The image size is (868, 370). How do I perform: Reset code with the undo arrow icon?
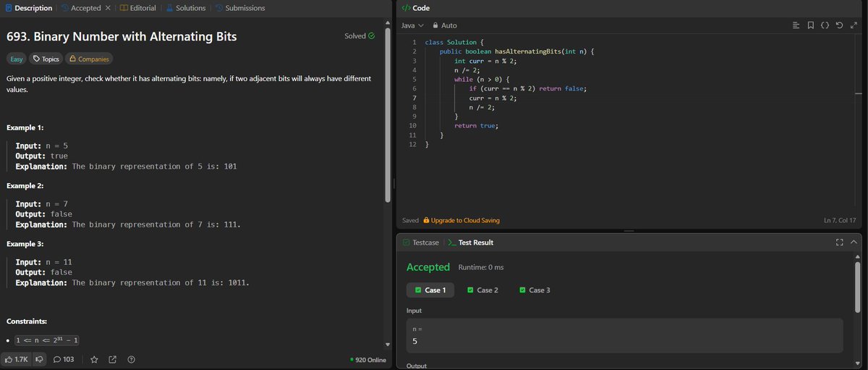(838, 25)
